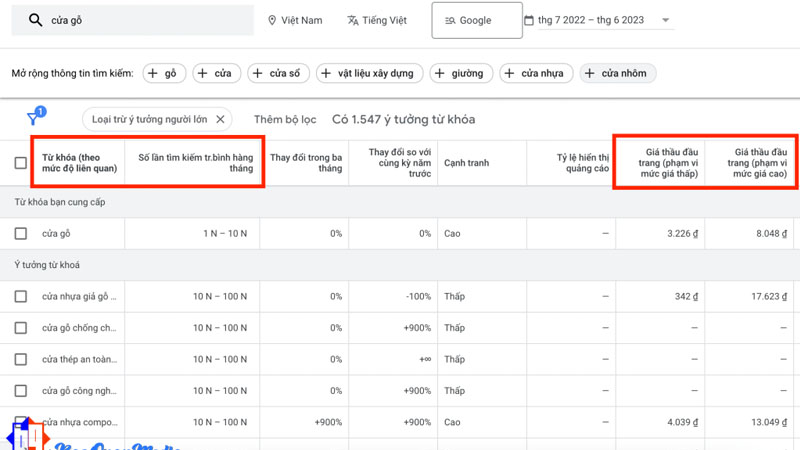Select the 'cửa nhựa giả gỗ' row checkbox
800x450 pixels.
[21, 297]
